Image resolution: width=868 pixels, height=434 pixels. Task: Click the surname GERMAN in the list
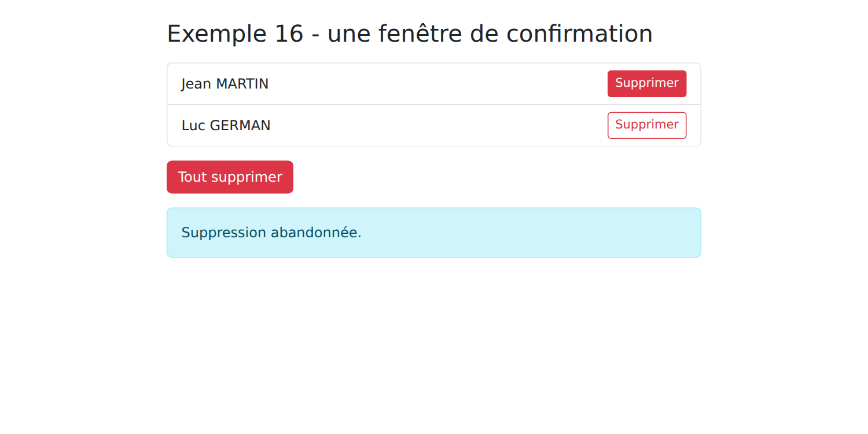pyautogui.click(x=240, y=126)
